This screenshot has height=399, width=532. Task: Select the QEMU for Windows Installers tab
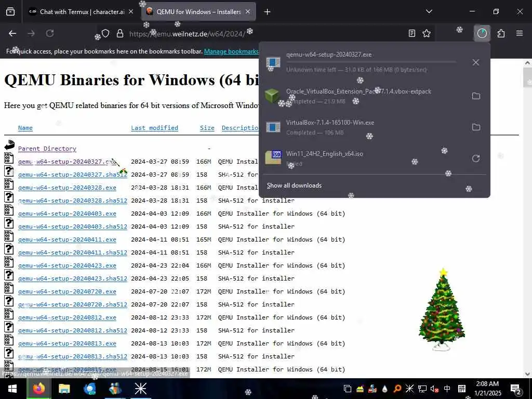[198, 12]
